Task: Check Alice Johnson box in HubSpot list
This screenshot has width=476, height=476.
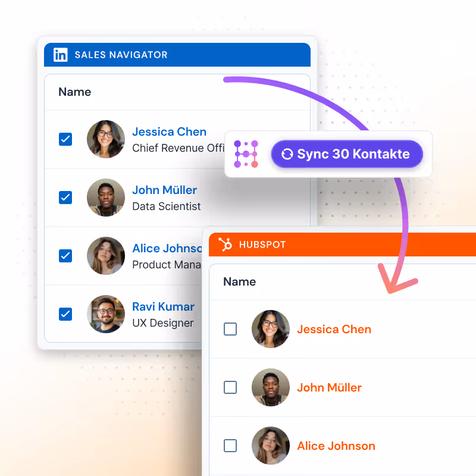Action: pos(230,446)
